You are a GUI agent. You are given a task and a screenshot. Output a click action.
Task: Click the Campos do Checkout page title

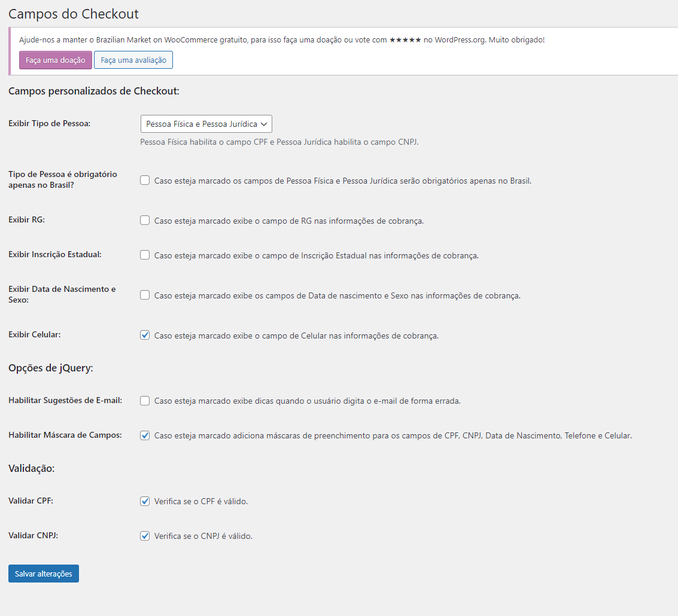click(73, 13)
